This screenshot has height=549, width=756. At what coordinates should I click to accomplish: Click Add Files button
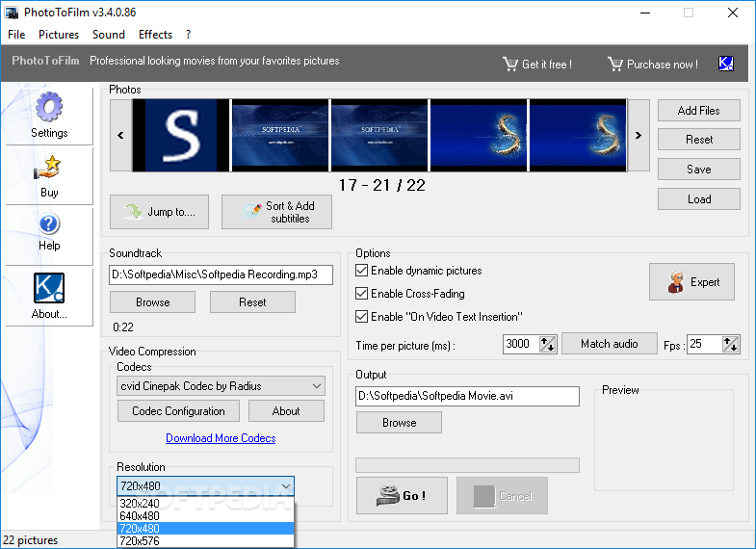698,111
